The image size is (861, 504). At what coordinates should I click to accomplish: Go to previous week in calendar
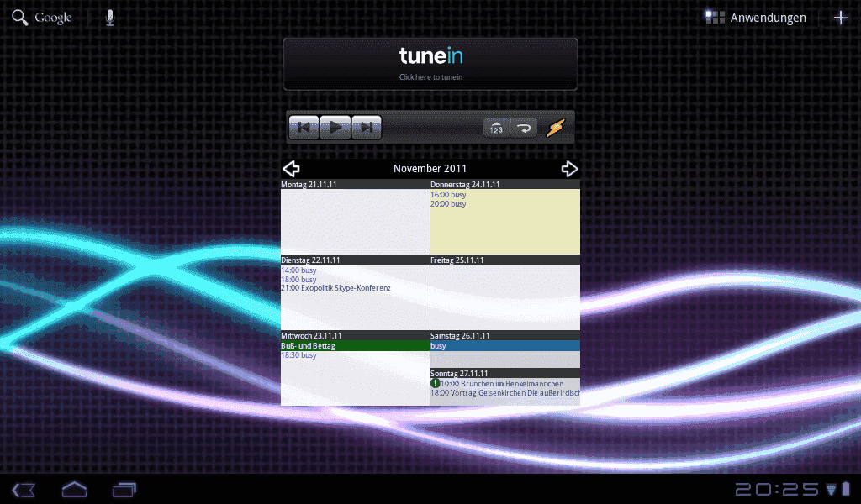pos(291,169)
